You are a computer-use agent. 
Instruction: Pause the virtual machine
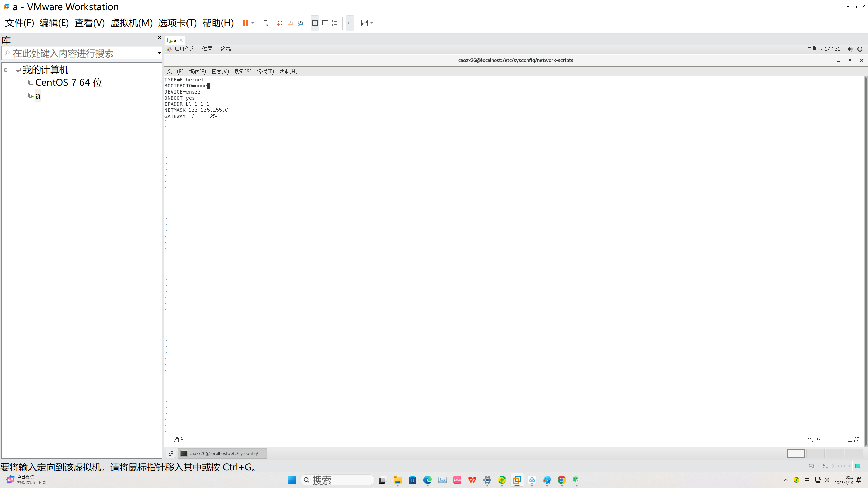245,23
